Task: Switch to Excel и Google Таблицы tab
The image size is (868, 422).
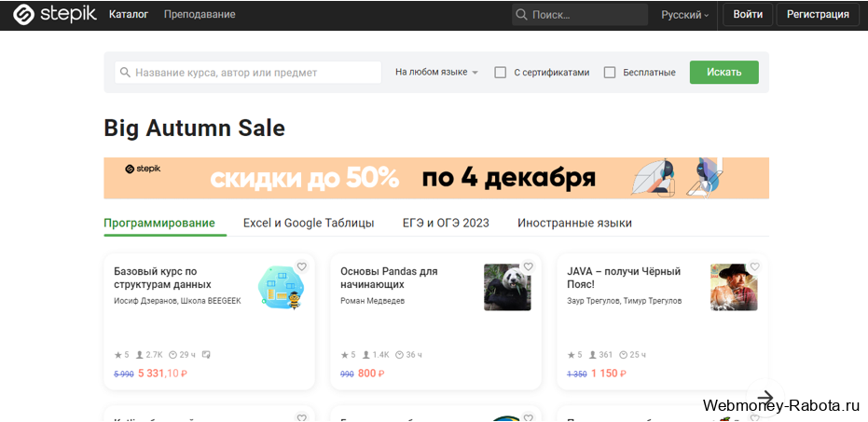Action: (309, 223)
